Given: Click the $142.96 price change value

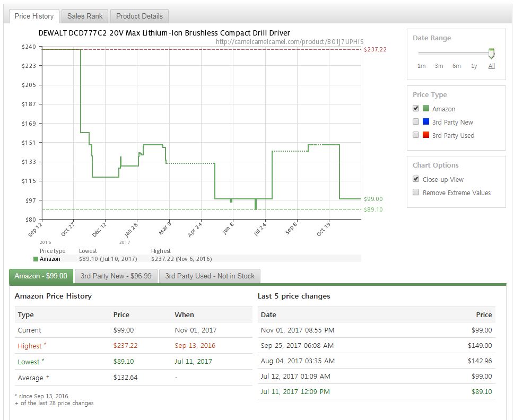Looking at the screenshot, I should click(480, 361).
